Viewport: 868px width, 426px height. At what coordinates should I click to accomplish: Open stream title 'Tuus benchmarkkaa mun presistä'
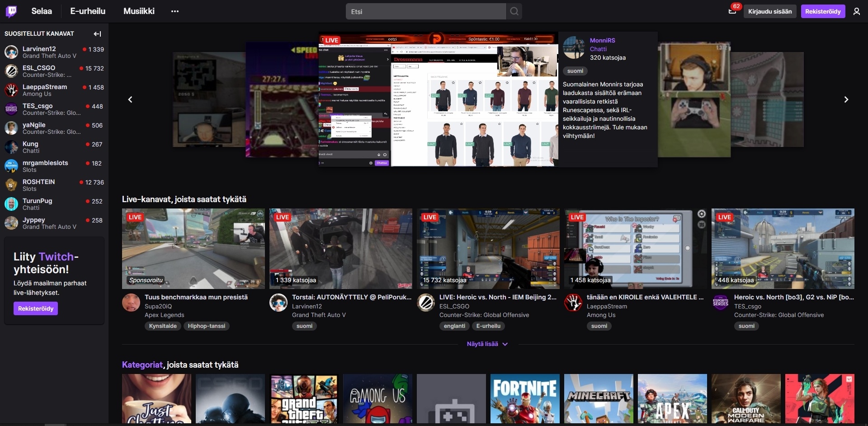pyautogui.click(x=196, y=297)
